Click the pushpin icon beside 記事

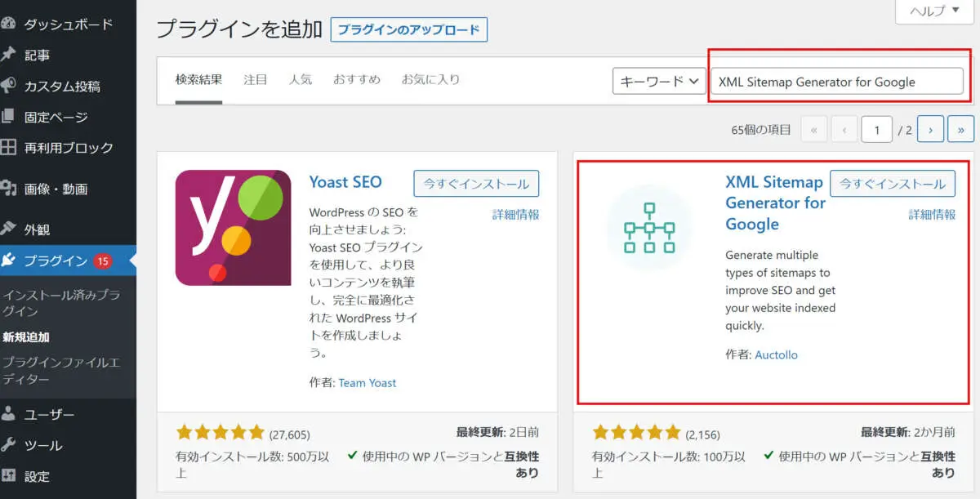pyautogui.click(x=8, y=55)
